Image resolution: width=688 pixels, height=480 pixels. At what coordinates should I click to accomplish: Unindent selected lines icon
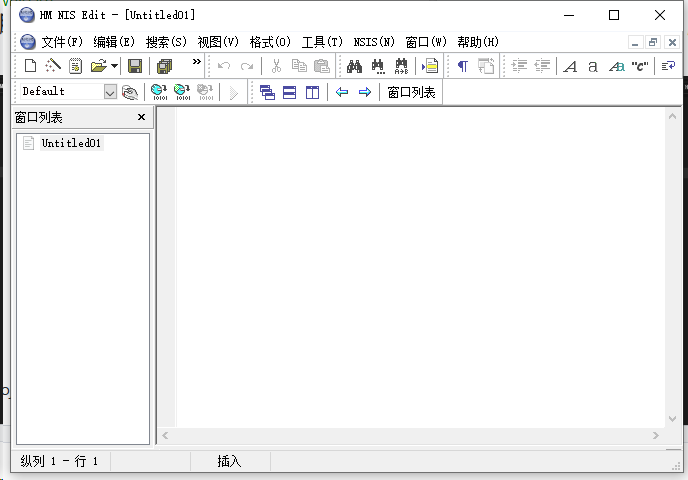542,66
